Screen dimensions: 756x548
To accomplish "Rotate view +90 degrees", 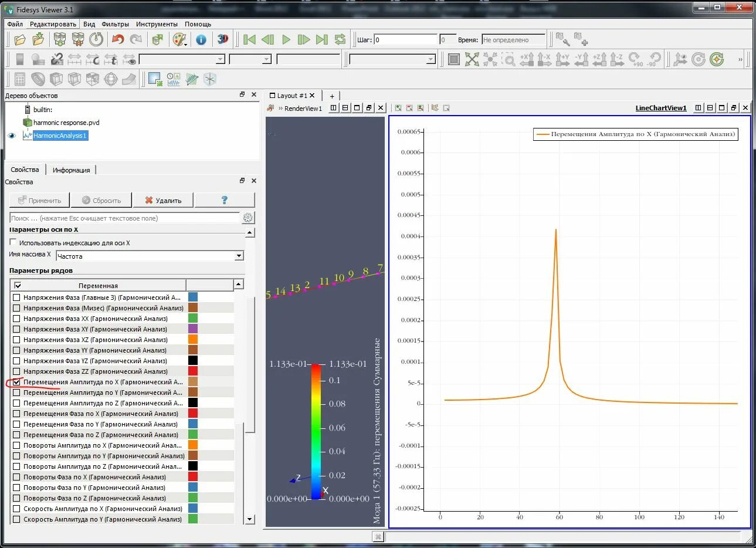I will point(635,59).
